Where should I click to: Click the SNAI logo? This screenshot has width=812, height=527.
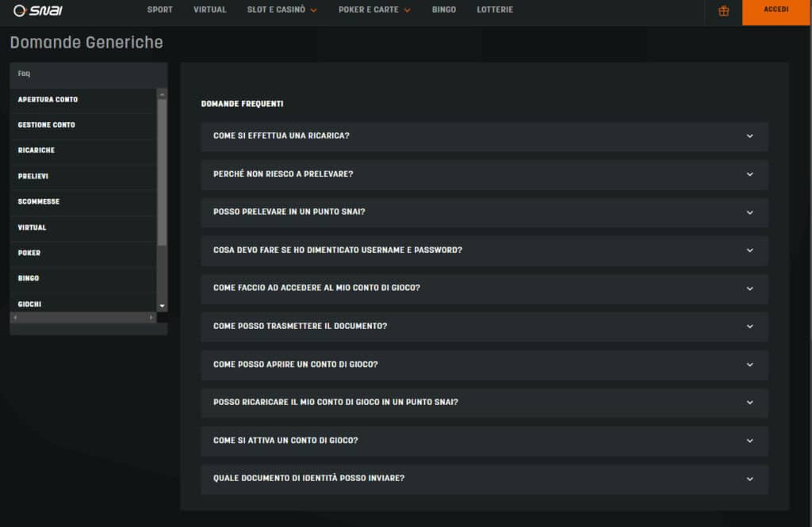coord(38,10)
